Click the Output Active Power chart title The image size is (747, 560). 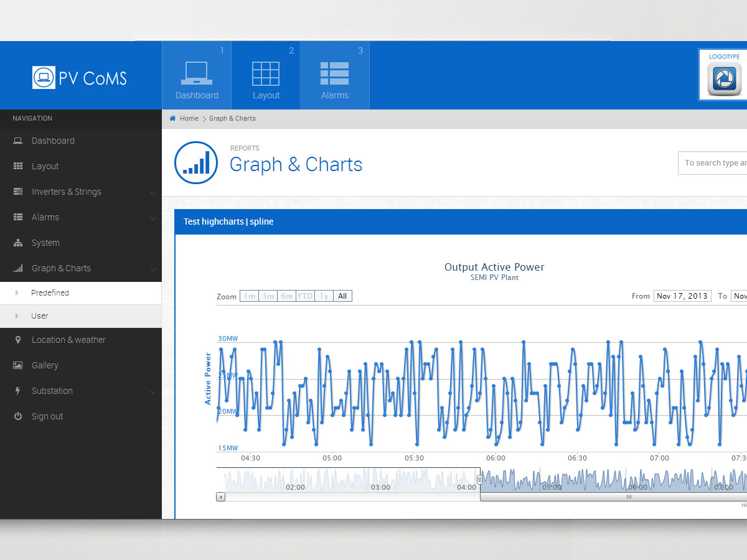click(x=494, y=267)
